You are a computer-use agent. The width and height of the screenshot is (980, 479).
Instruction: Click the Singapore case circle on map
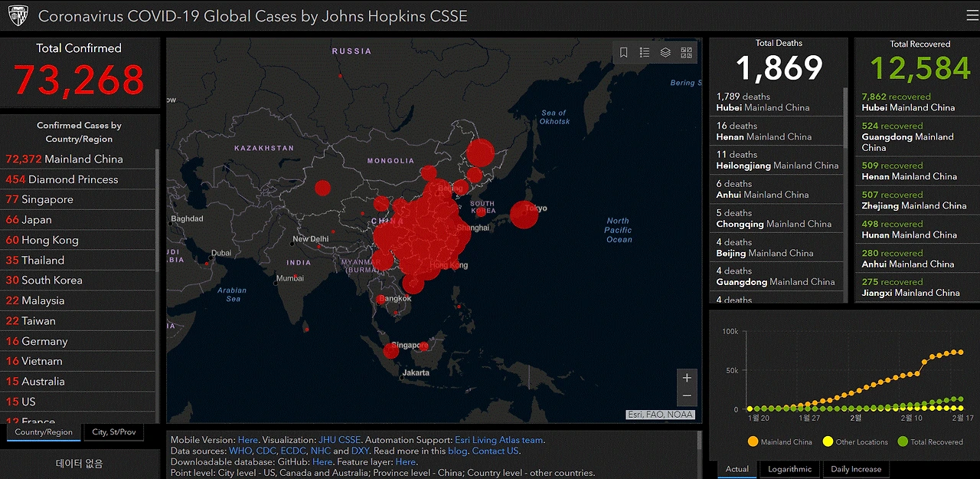[x=391, y=350]
